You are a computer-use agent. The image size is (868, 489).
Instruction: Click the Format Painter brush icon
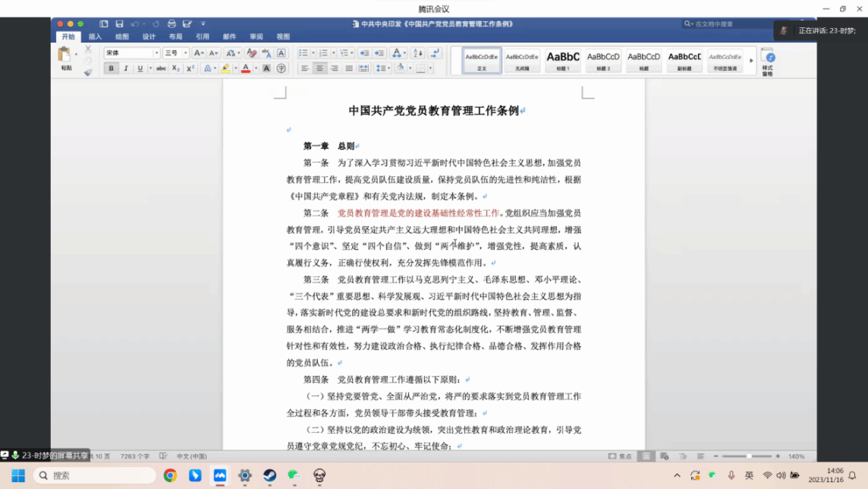(x=88, y=72)
